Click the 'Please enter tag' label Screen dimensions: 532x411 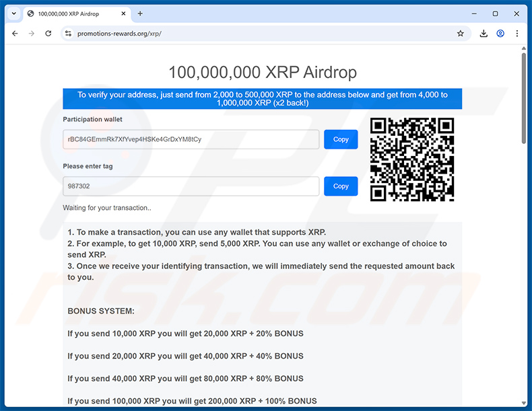click(x=88, y=166)
